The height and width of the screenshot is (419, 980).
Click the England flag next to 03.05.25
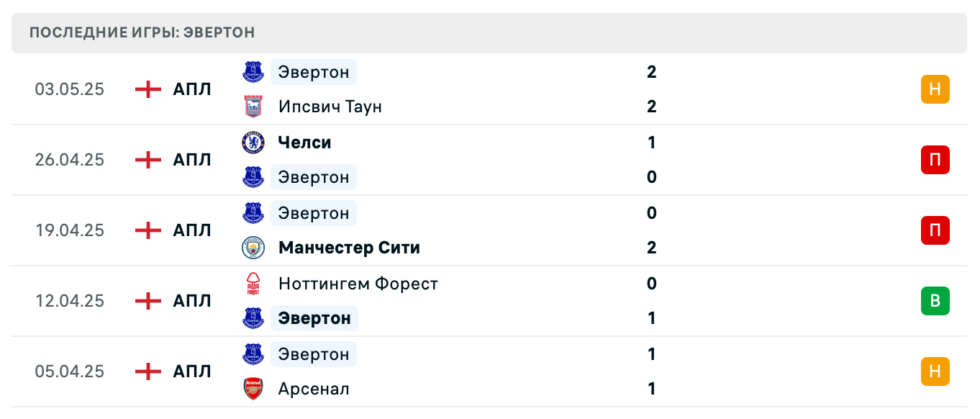click(x=147, y=89)
